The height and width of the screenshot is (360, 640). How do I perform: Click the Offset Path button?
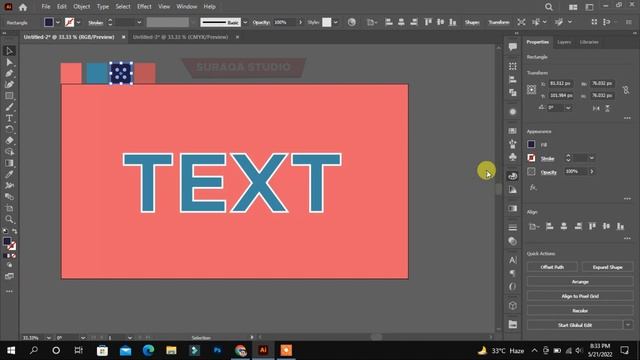click(552, 267)
